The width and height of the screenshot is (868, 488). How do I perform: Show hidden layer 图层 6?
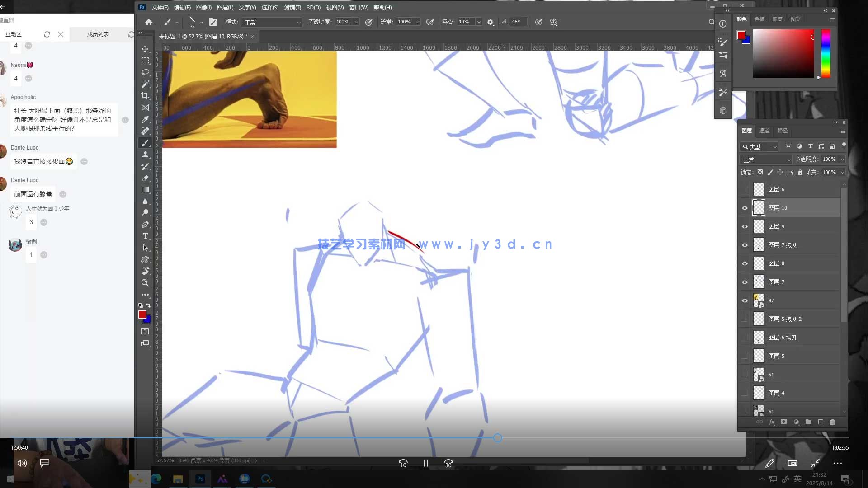click(x=745, y=189)
